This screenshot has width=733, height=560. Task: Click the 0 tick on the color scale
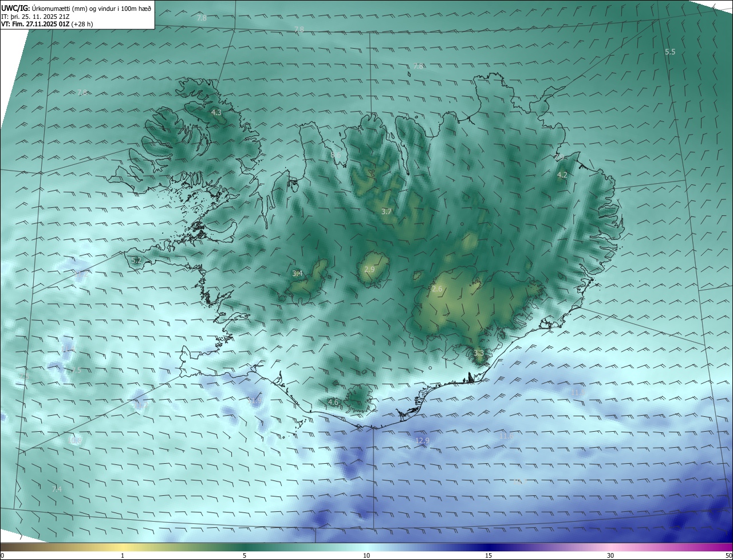[2, 556]
